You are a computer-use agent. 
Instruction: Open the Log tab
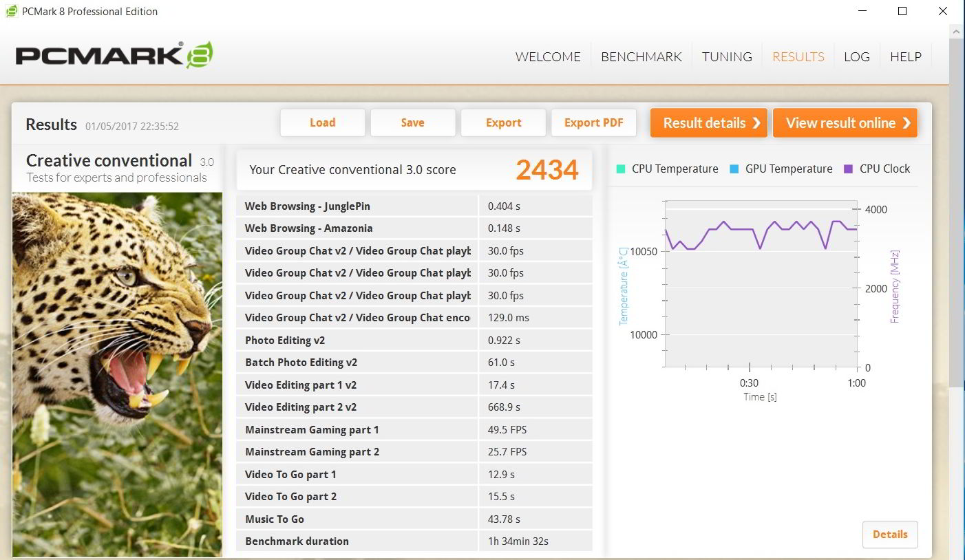[856, 57]
